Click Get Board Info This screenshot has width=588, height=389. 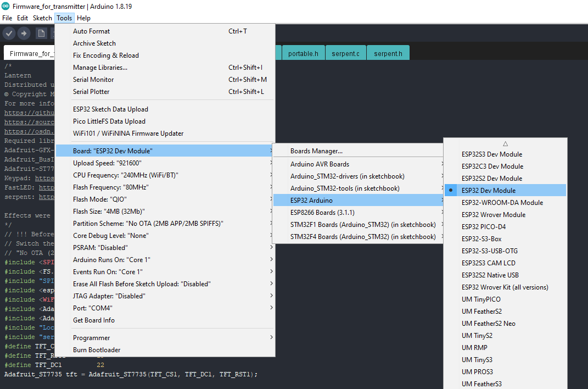165,320
